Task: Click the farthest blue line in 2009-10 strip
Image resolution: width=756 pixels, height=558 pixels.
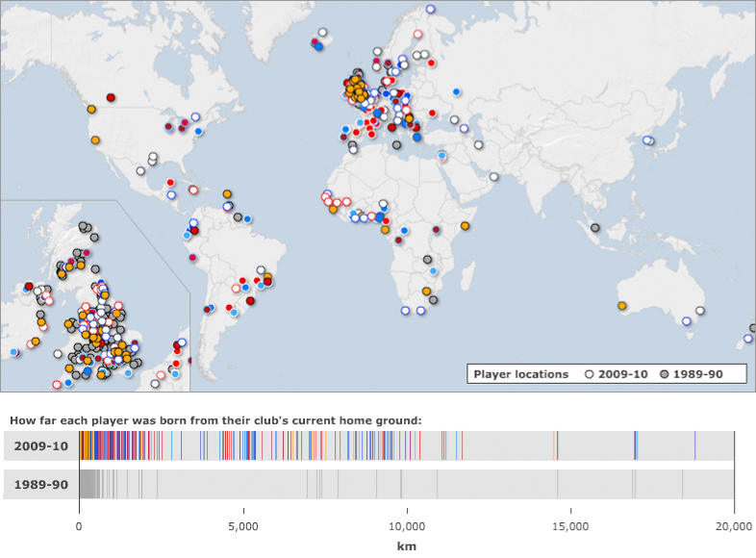Action: (x=694, y=446)
